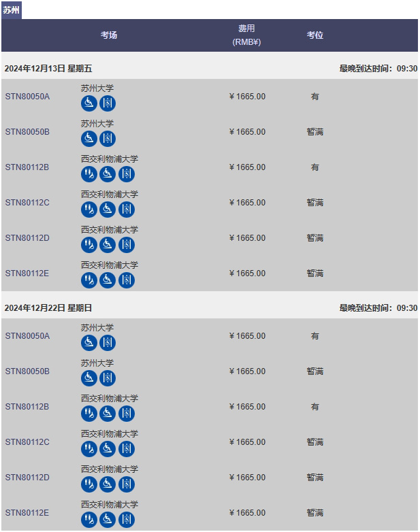Click elevator icon for STN80112B on December 22
Image resolution: width=420 pixels, height=532 pixels.
click(x=127, y=413)
